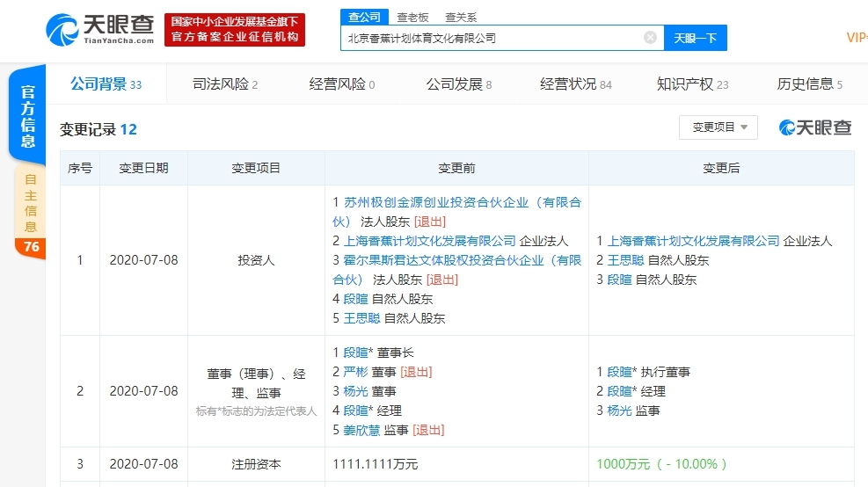This screenshot has height=487, width=868.
Task: Open the 变更项目 filter dropdown
Action: (x=718, y=127)
